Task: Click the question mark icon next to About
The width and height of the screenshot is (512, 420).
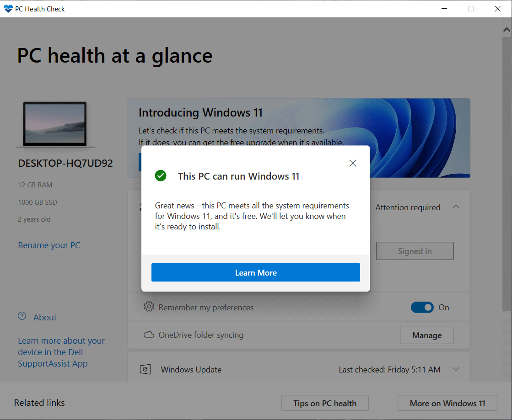Action: (x=22, y=316)
